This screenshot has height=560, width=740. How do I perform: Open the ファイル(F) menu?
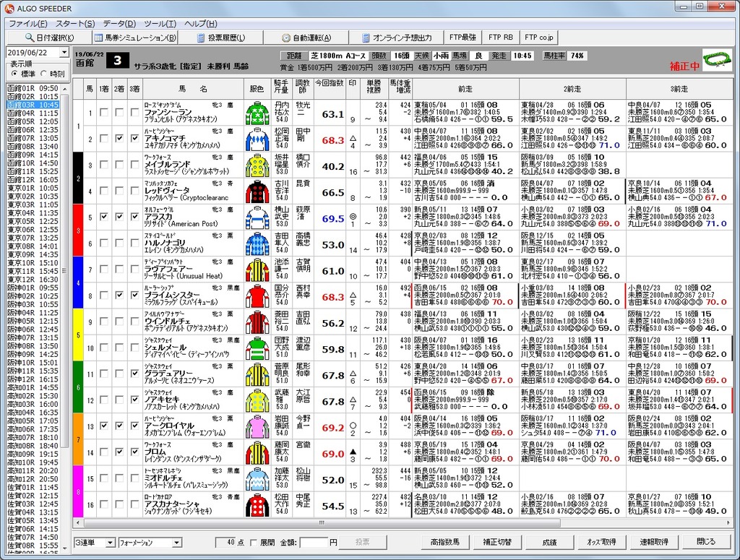tap(28, 24)
